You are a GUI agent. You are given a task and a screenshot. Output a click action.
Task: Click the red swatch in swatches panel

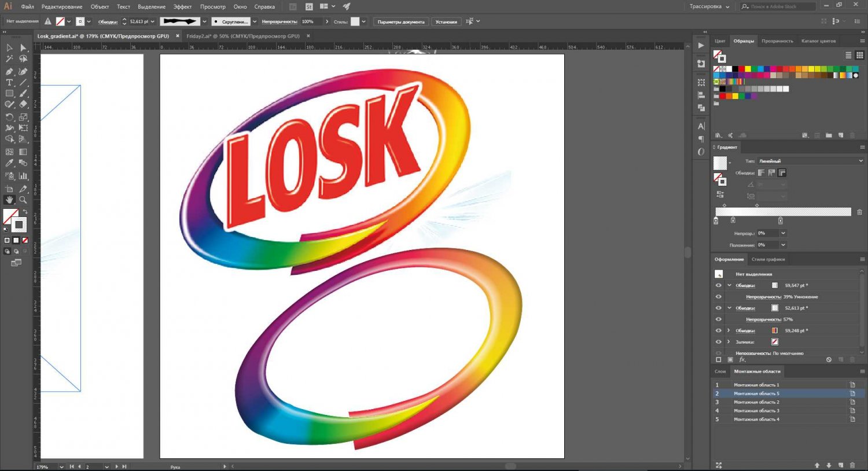(741, 69)
